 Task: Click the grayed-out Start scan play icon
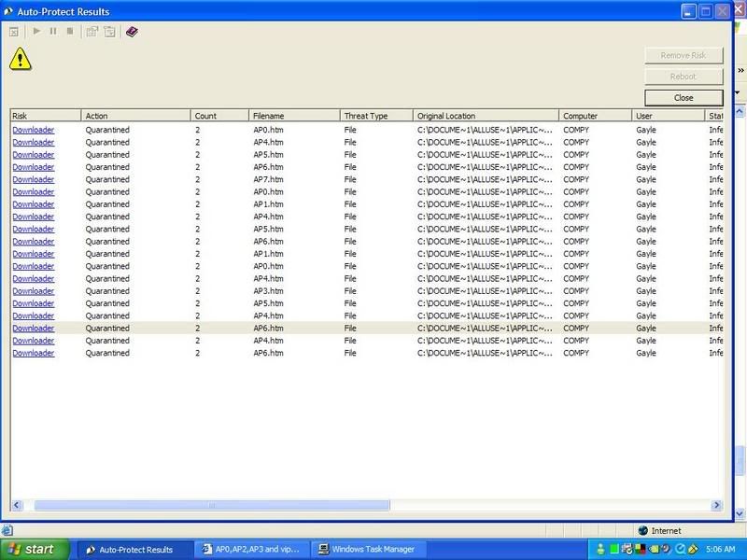pyautogui.click(x=37, y=32)
